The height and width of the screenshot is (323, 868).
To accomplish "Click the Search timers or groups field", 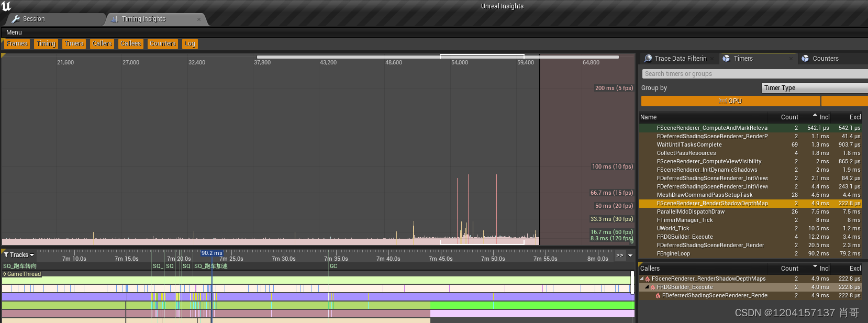I will 754,74.
